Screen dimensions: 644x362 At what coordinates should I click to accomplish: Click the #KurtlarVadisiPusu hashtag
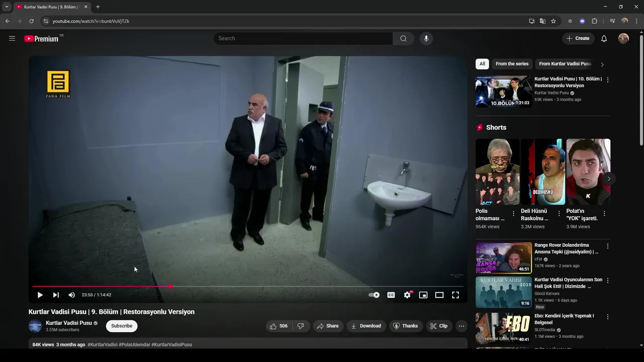tap(172, 344)
